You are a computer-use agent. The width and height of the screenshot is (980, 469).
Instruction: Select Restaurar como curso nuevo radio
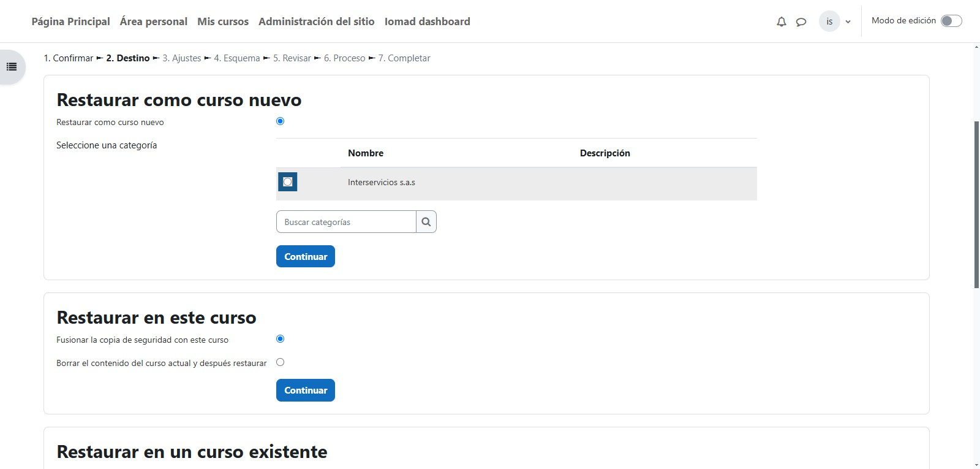[281, 121]
